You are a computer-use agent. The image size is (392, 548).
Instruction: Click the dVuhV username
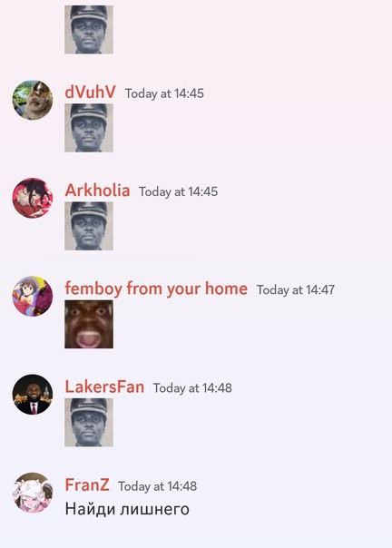coord(90,93)
